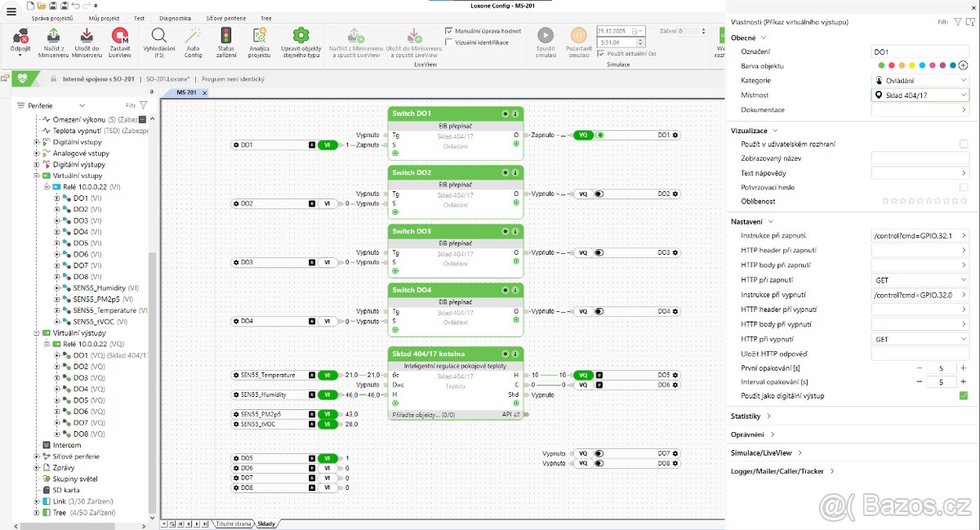The height and width of the screenshot is (530, 980).
Task: Open the Titulní strana page tab
Action: pos(233,523)
